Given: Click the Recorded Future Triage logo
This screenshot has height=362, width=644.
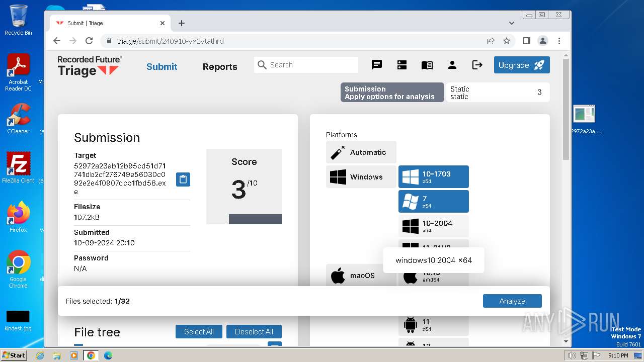Looking at the screenshot, I should tap(89, 66).
